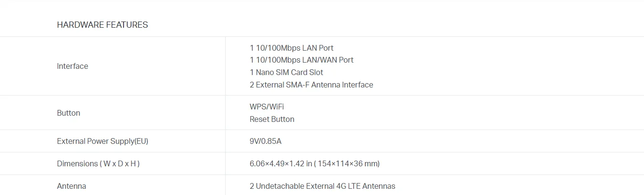Select the '1 10/100Mbps LAN/WAN Port' entry

click(x=301, y=60)
